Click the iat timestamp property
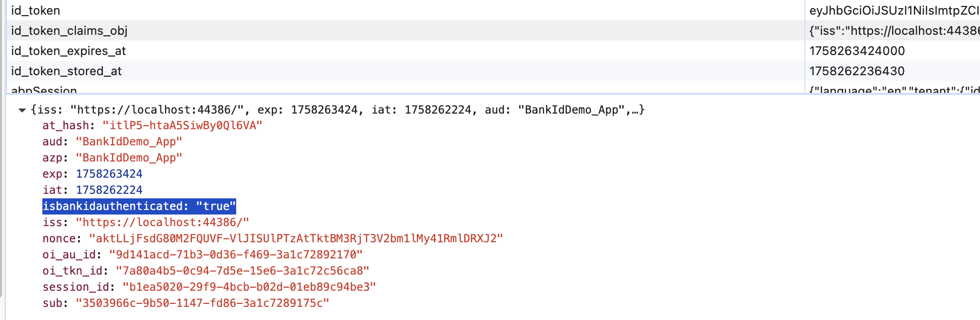The height and width of the screenshot is (320, 980). point(92,190)
